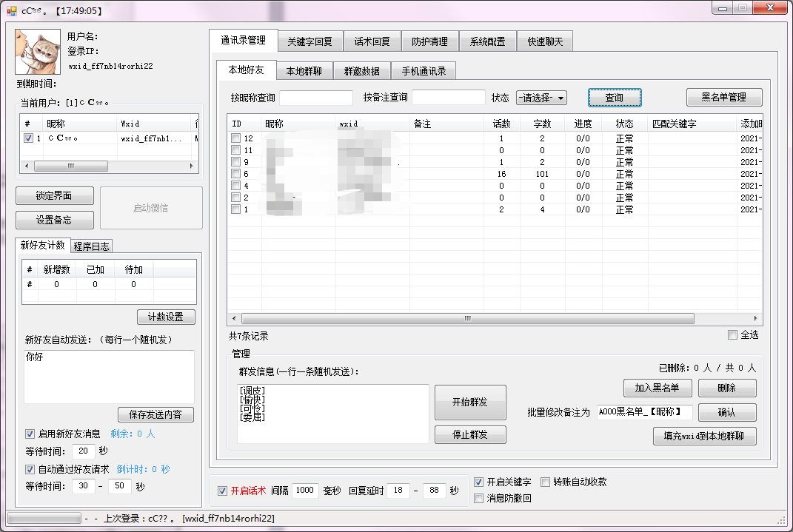The width and height of the screenshot is (793, 532).
Task: Click the 设置备忘 button
Action: click(x=55, y=220)
